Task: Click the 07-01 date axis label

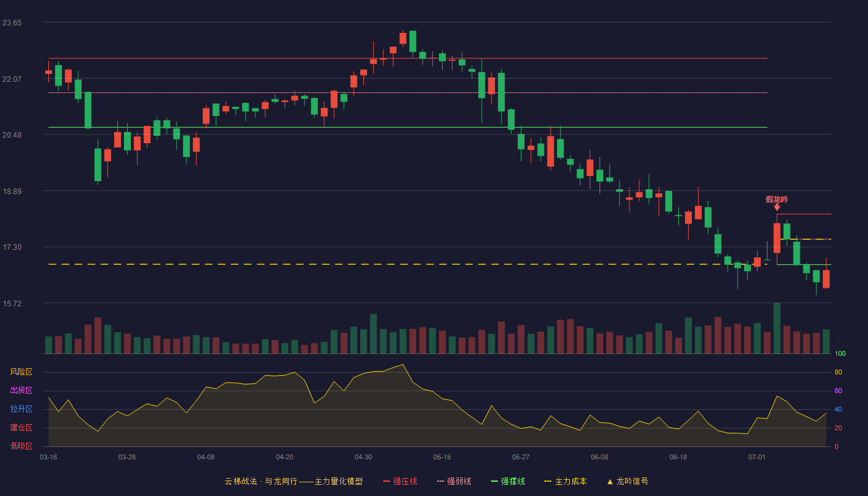Action: coord(757,457)
